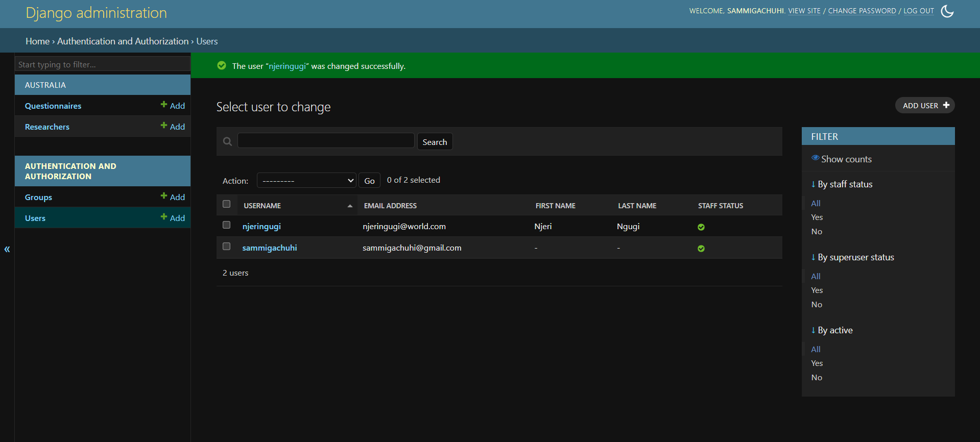This screenshot has height=442, width=980.
Task: Open Groups in the sidebar
Action: 38,197
